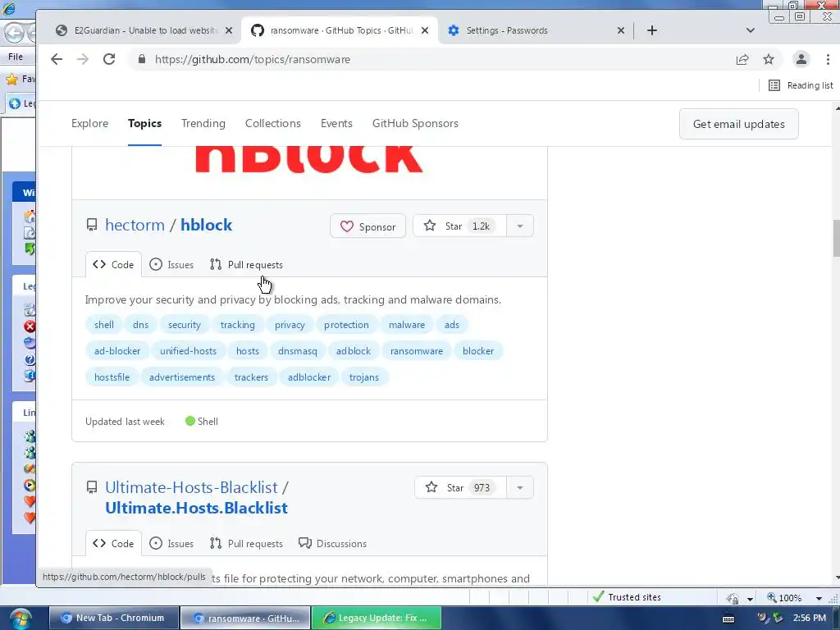The image size is (840, 630).
Task: Click the malware topic tag
Action: coord(407,325)
